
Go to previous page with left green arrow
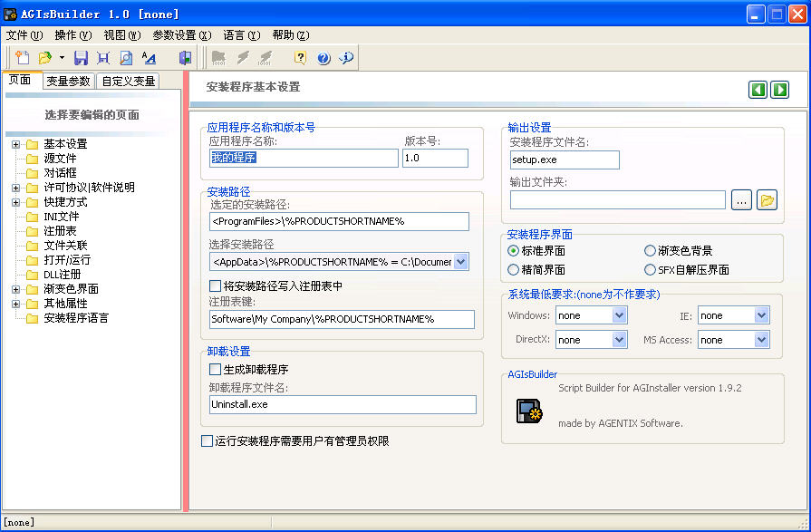pos(758,89)
